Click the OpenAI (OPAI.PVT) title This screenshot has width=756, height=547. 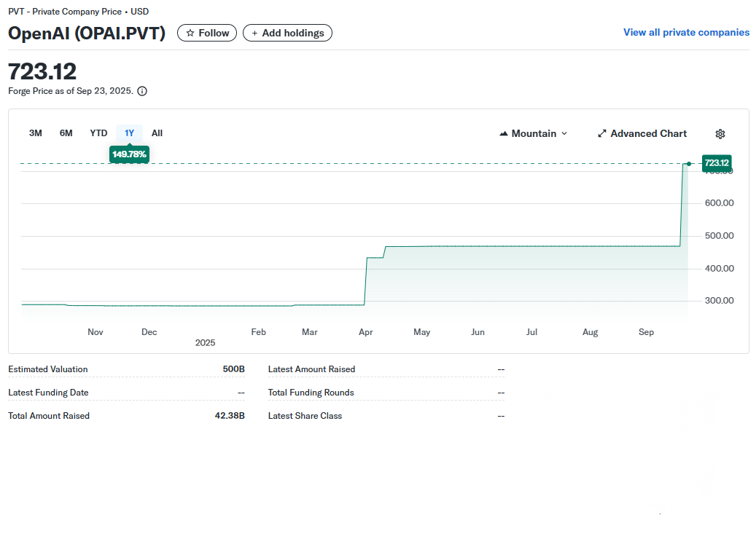(87, 33)
